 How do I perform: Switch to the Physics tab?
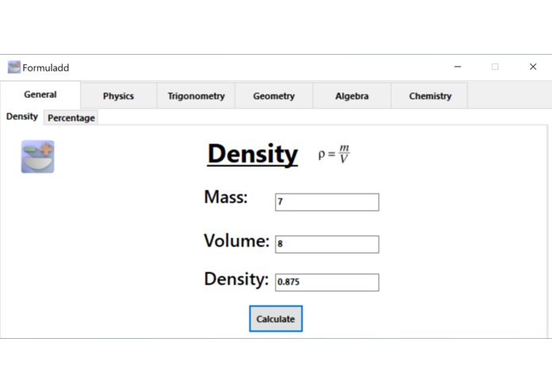click(x=118, y=96)
